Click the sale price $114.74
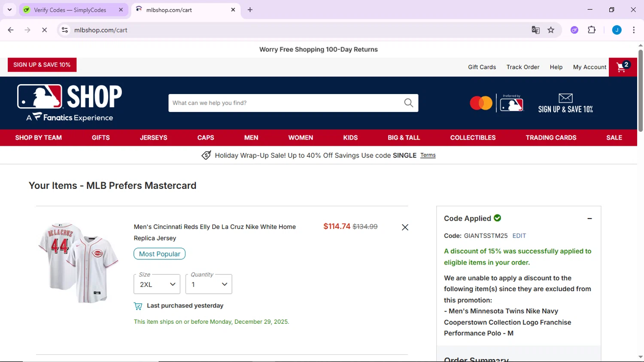 click(337, 226)
